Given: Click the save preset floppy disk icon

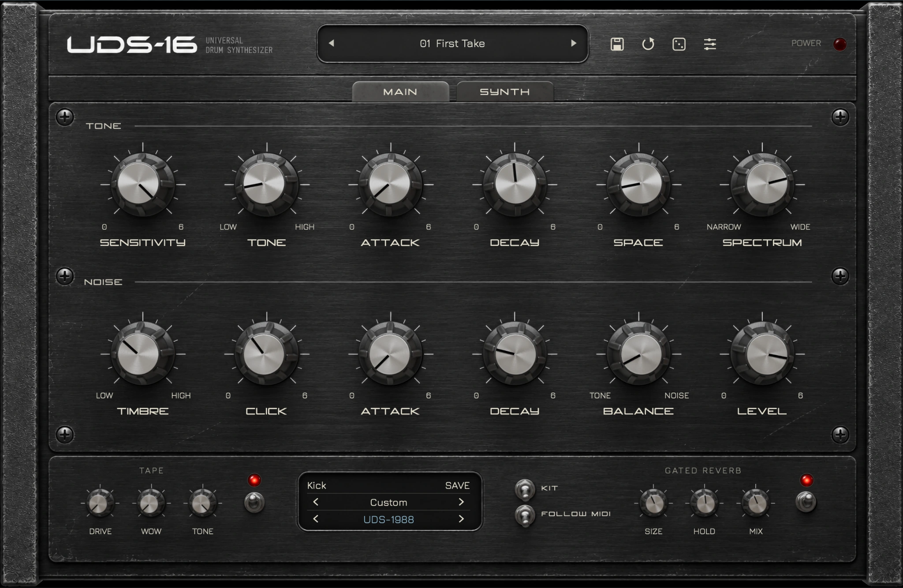Looking at the screenshot, I should click(x=617, y=44).
